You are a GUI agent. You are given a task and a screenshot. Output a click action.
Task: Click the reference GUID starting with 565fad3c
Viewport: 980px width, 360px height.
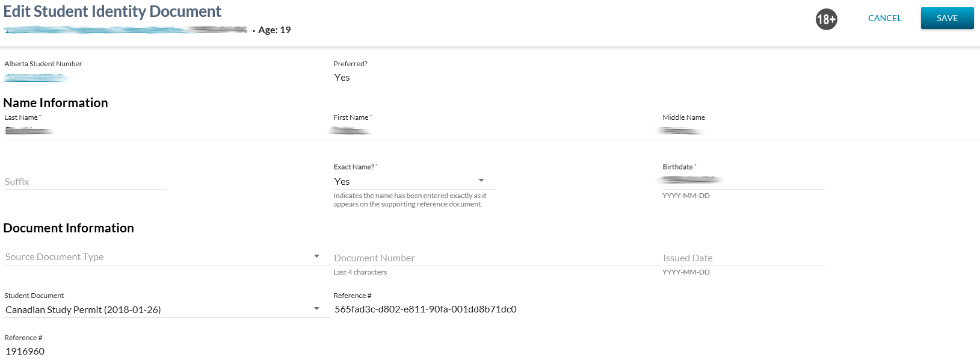click(x=425, y=309)
